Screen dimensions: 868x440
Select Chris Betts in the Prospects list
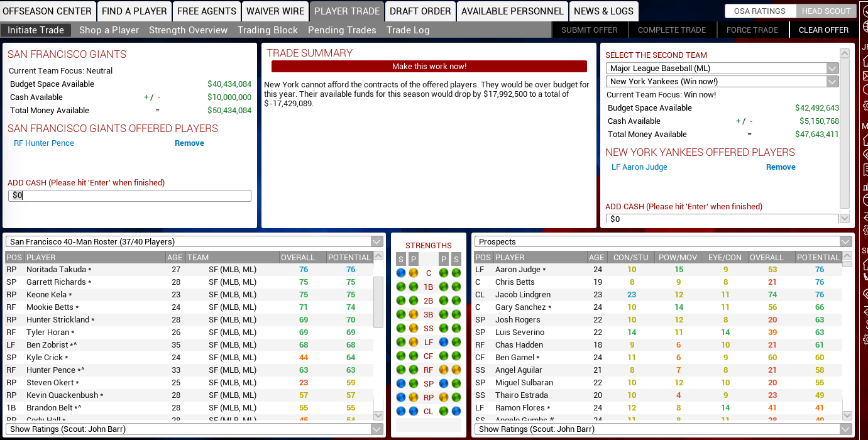[x=658, y=282]
